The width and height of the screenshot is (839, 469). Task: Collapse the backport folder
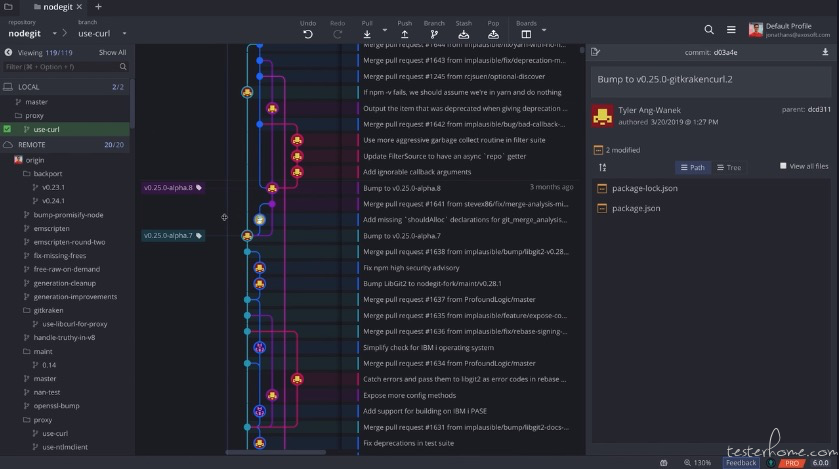[42, 173]
